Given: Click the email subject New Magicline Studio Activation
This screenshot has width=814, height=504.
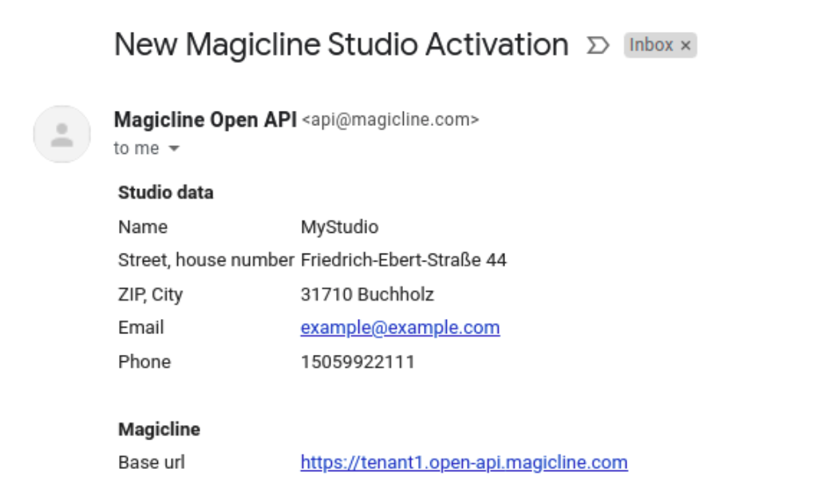Looking at the screenshot, I should tap(341, 45).
